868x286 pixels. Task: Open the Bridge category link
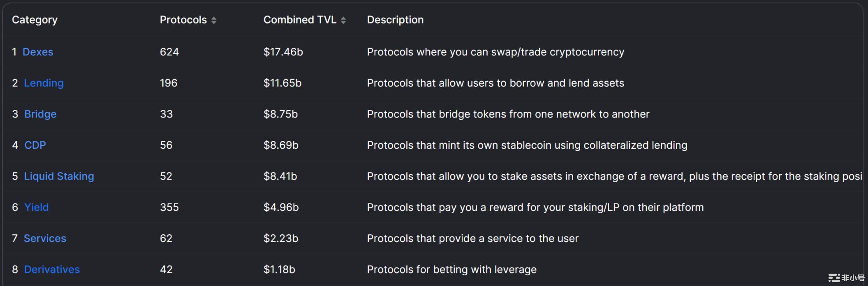click(40, 114)
